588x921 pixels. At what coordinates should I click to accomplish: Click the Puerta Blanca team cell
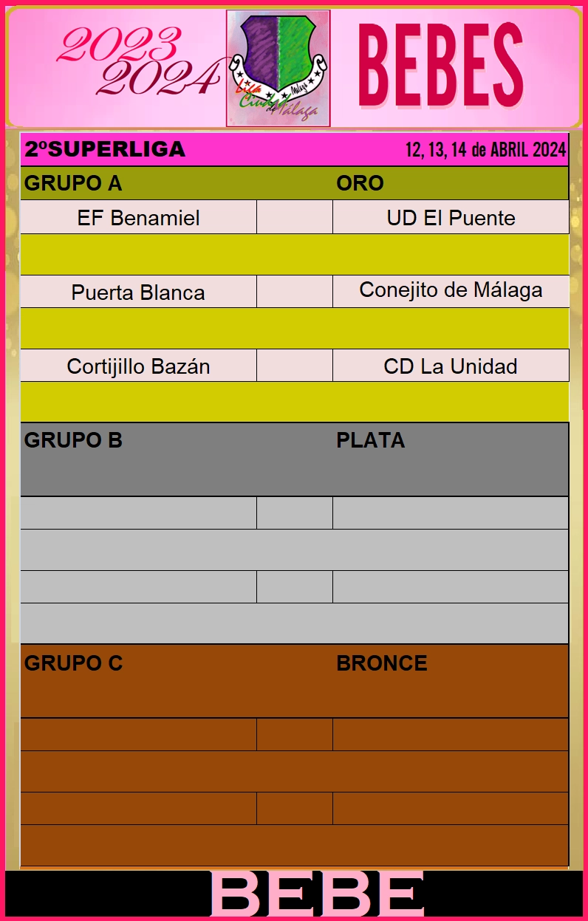point(138,292)
